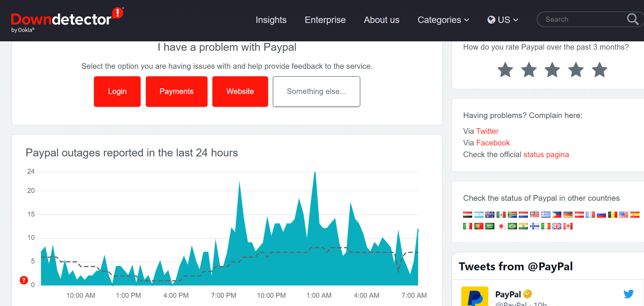This screenshot has height=306, width=644.
Task: Click the Saudi Arabia flag
Action: point(490,226)
